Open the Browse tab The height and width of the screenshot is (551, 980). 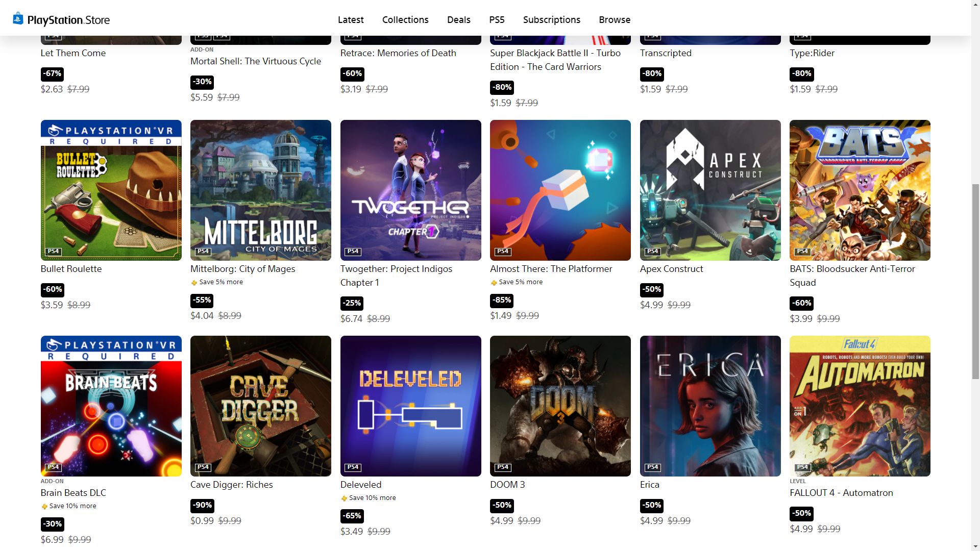[x=615, y=20]
